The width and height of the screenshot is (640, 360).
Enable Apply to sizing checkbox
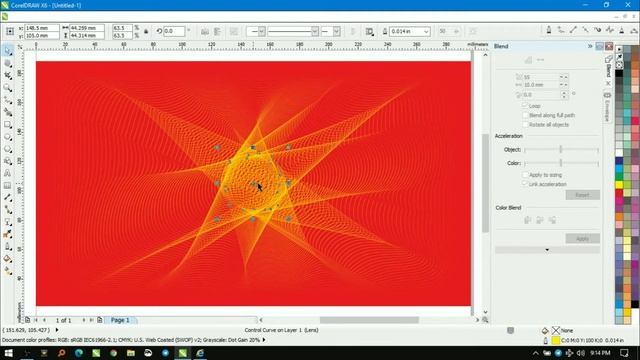click(x=525, y=175)
